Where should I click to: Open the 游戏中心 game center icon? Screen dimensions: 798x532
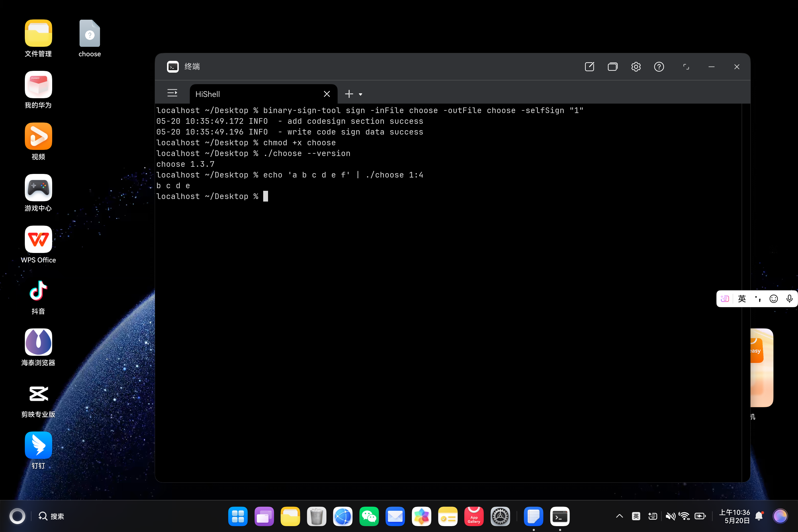pos(38,188)
